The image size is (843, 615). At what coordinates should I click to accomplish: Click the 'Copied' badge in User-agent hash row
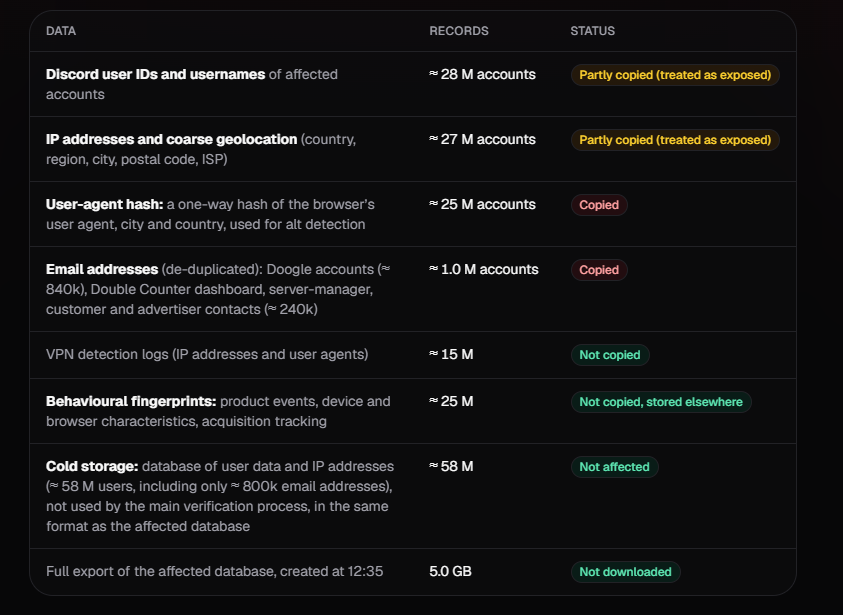599,205
